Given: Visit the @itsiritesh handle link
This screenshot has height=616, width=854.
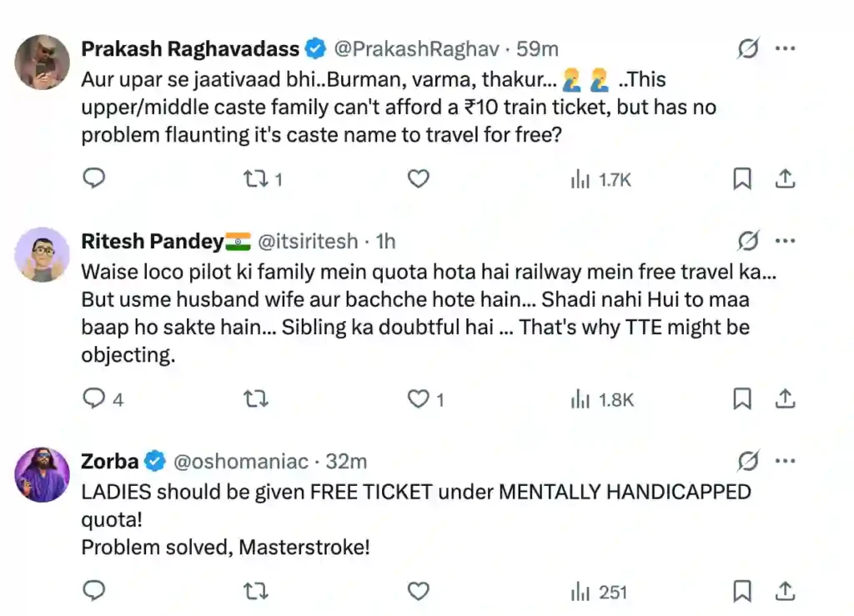Looking at the screenshot, I should tap(308, 242).
